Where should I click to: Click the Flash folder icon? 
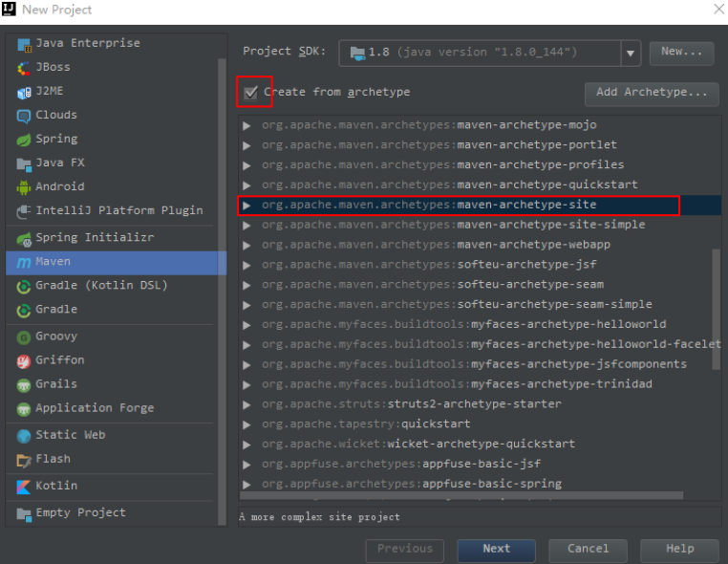click(x=24, y=460)
